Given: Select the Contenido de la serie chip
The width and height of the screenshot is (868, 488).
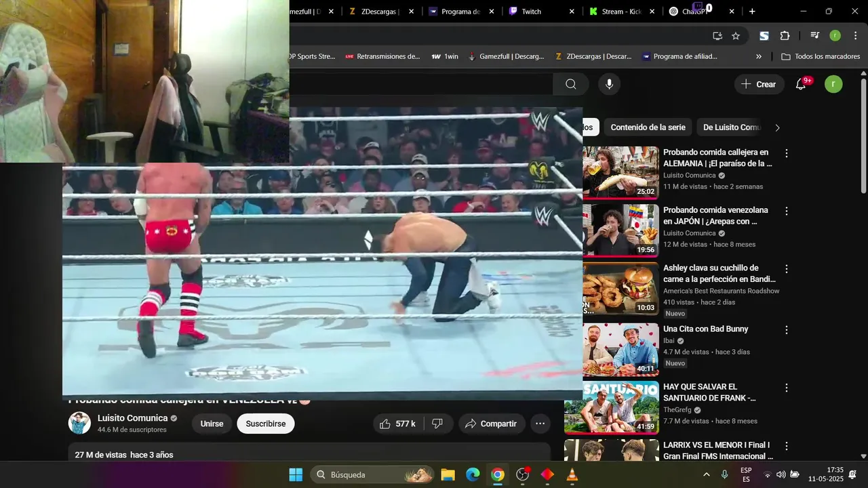Looking at the screenshot, I should click(648, 127).
